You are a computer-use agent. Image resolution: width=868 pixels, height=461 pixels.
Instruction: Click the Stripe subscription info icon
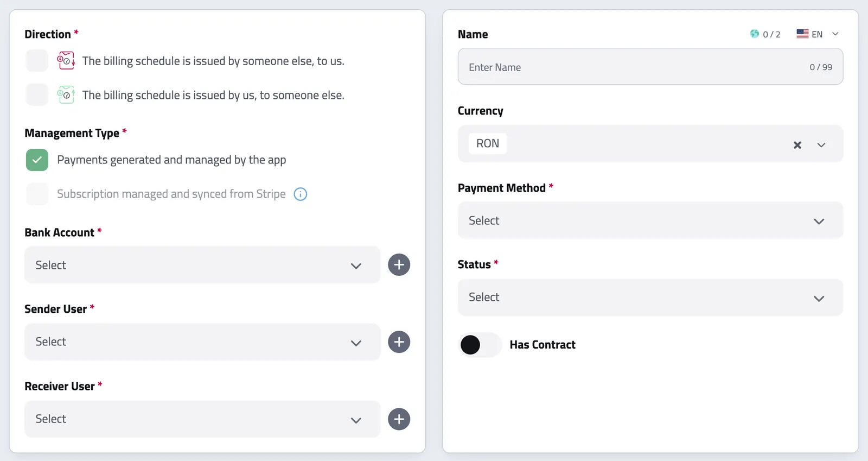301,194
